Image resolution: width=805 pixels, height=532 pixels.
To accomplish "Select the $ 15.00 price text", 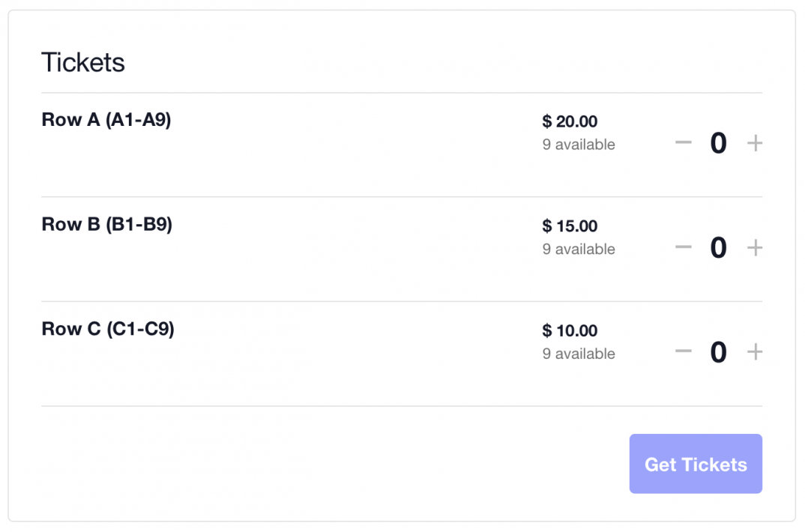I will (x=570, y=226).
